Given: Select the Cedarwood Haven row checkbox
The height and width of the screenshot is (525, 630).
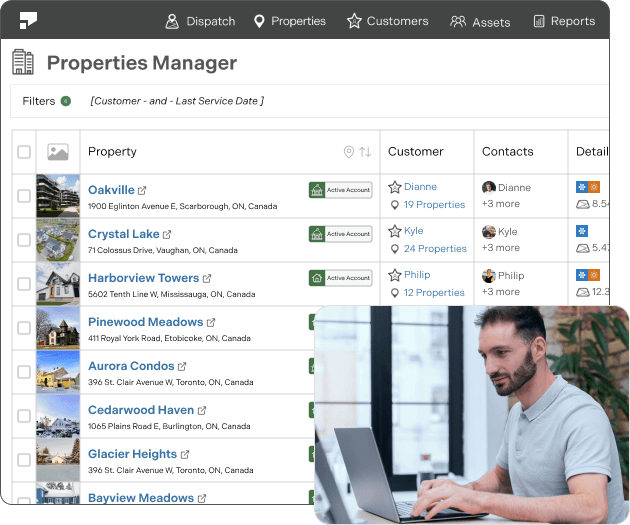Looking at the screenshot, I should pos(24,417).
